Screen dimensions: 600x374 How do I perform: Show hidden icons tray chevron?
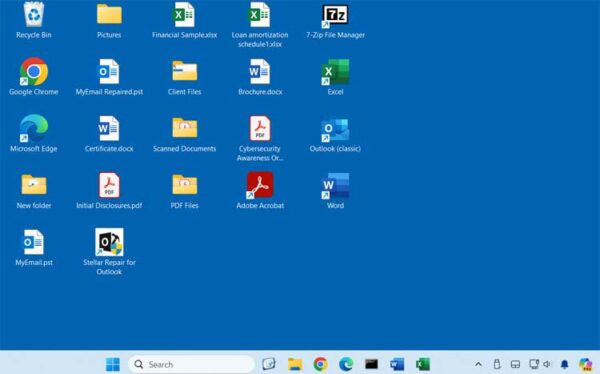point(478,364)
